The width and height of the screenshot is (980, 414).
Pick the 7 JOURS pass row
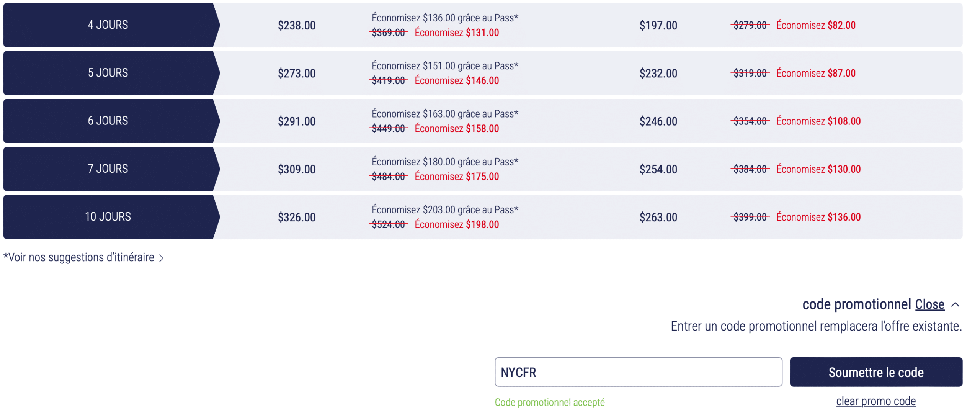108,169
